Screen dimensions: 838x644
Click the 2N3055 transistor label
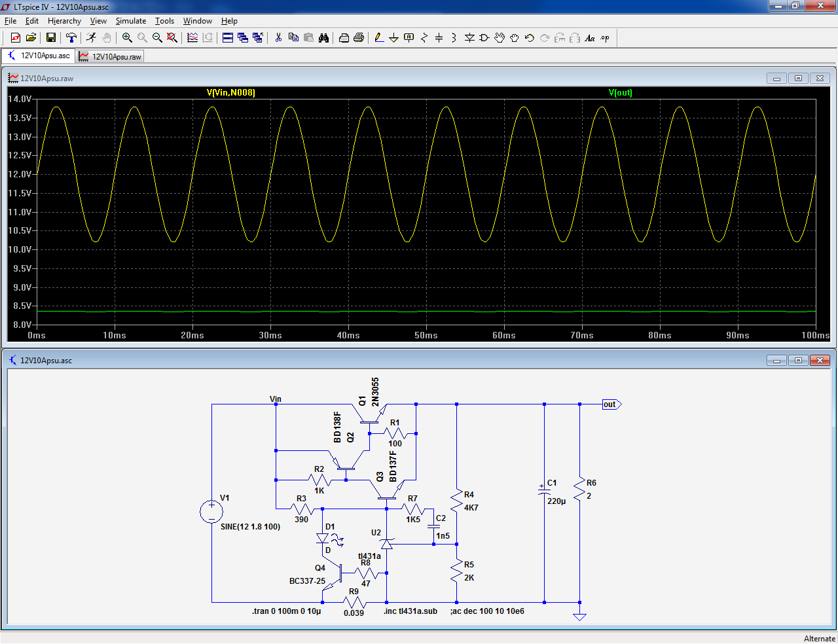click(x=375, y=392)
